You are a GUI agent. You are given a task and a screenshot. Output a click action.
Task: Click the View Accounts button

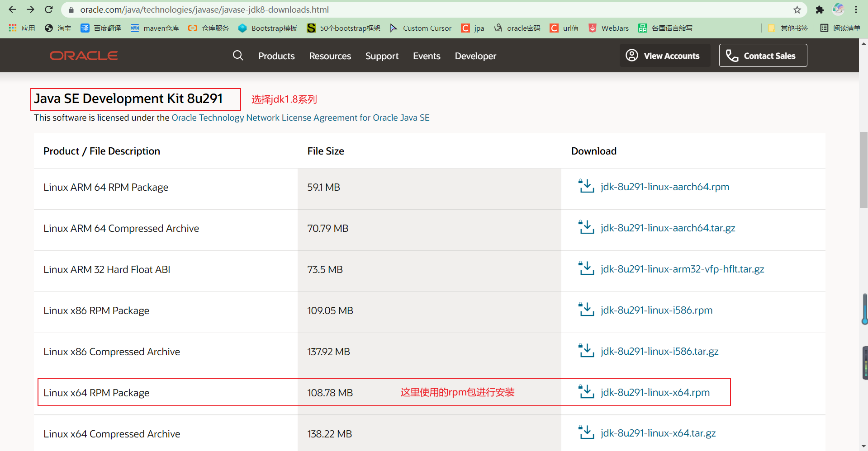coord(664,56)
